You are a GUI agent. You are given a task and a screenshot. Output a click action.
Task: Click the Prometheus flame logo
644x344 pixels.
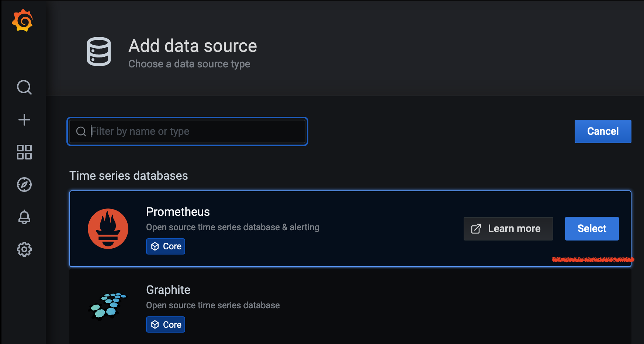click(108, 229)
